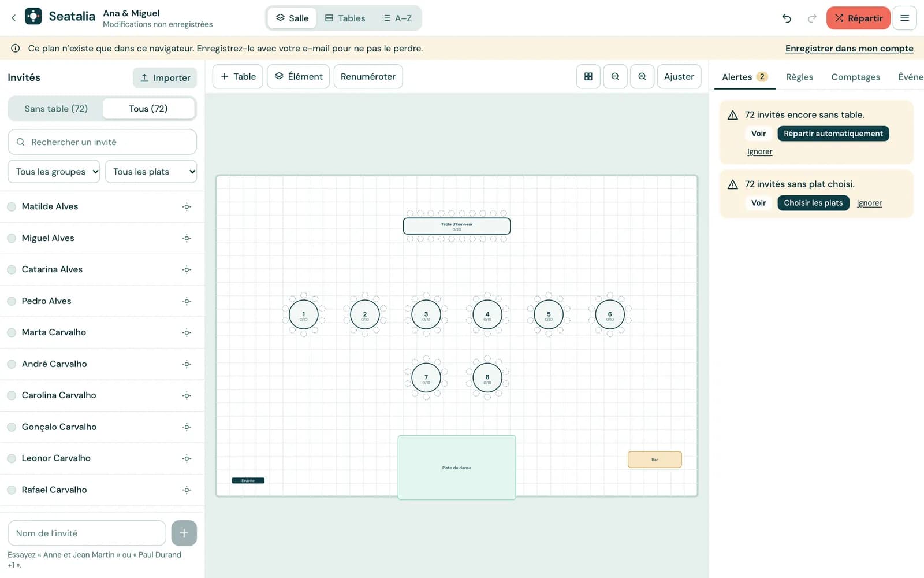Click the zoom out magnifier
Viewport: 924px width, 578px height.
(615, 76)
